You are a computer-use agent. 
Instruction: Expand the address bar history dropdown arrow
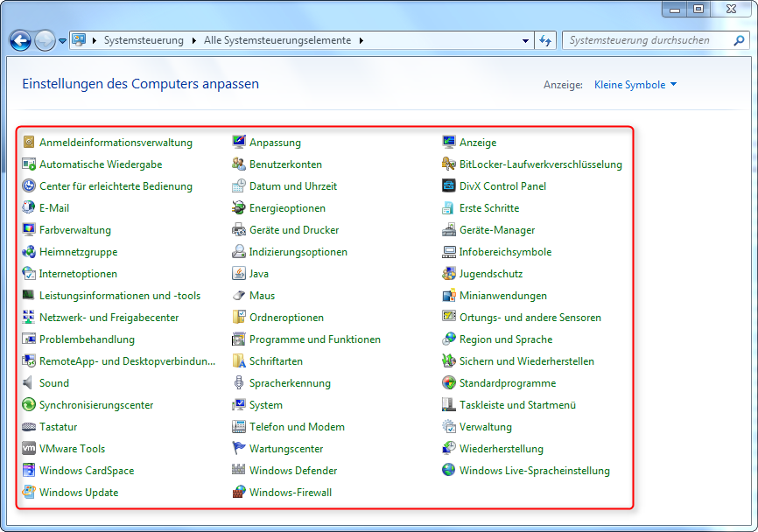pos(525,40)
